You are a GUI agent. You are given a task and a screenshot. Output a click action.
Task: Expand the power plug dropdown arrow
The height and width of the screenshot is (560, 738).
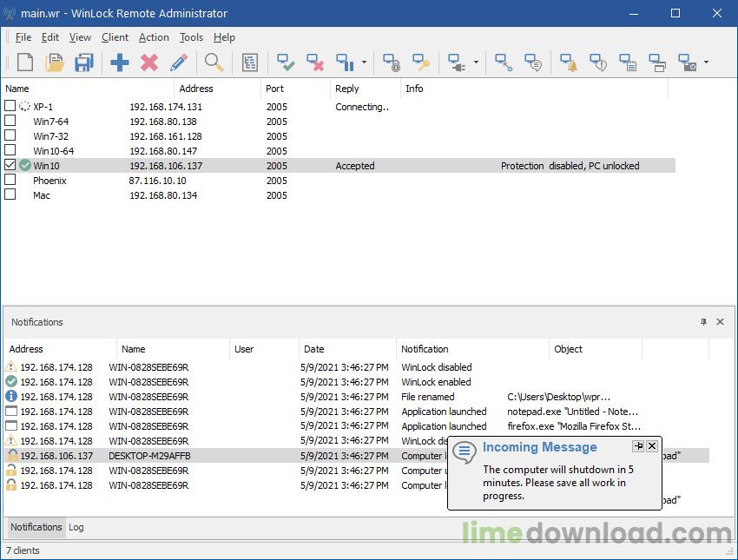pyautogui.click(x=476, y=63)
